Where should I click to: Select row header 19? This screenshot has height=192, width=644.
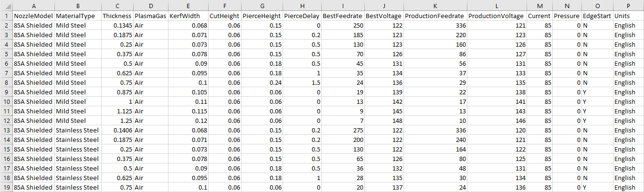click(x=6, y=187)
